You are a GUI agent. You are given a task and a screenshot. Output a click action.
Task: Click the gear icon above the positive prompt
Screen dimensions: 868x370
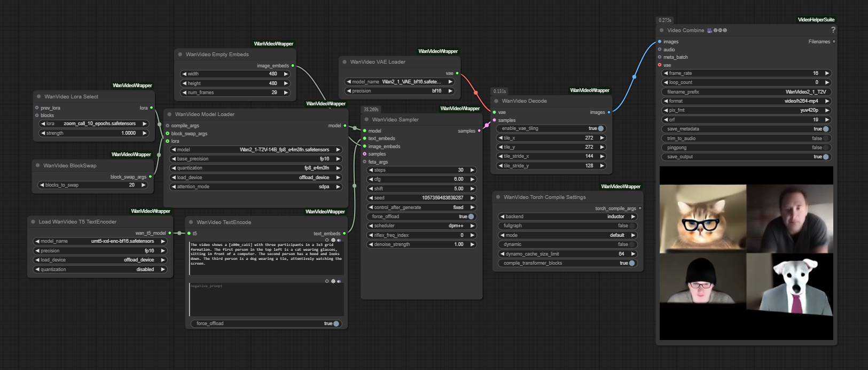click(333, 240)
